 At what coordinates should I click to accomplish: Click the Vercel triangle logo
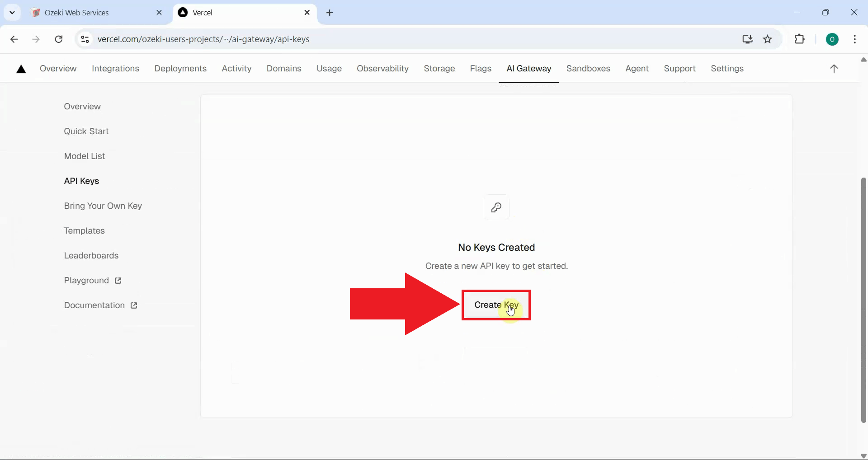(x=21, y=69)
